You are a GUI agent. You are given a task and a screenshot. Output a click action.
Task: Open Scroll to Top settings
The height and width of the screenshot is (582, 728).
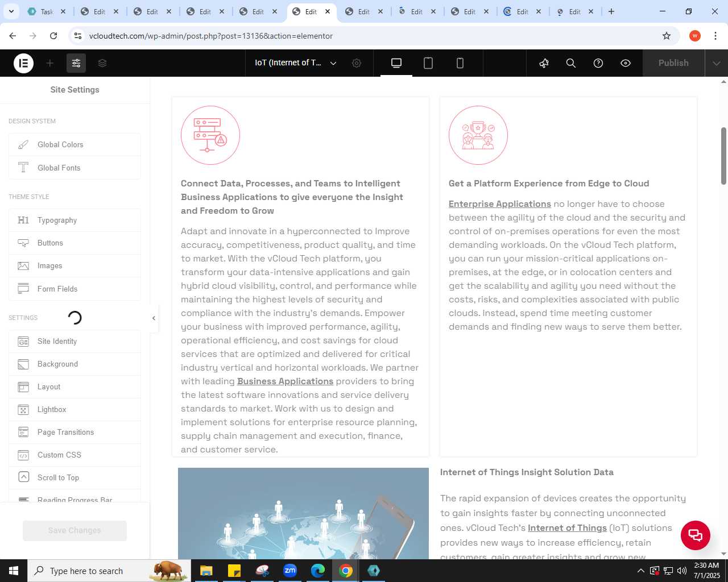pos(75,478)
